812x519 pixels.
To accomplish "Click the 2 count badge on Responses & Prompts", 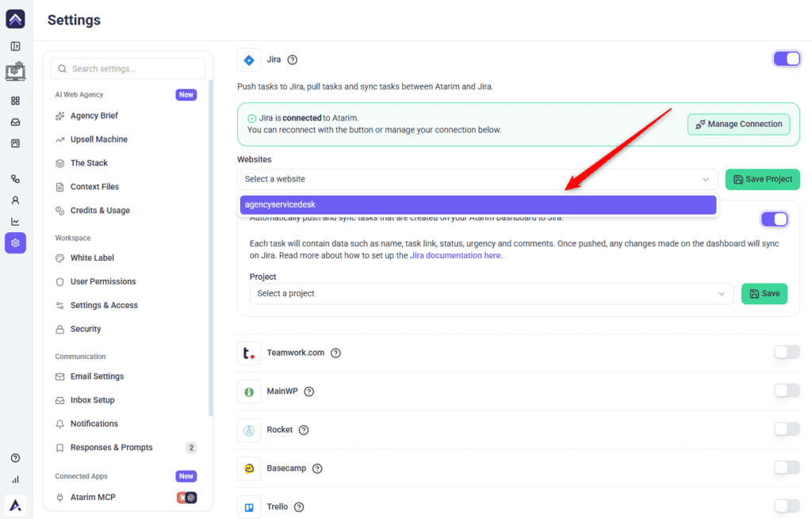I will pyautogui.click(x=191, y=448).
